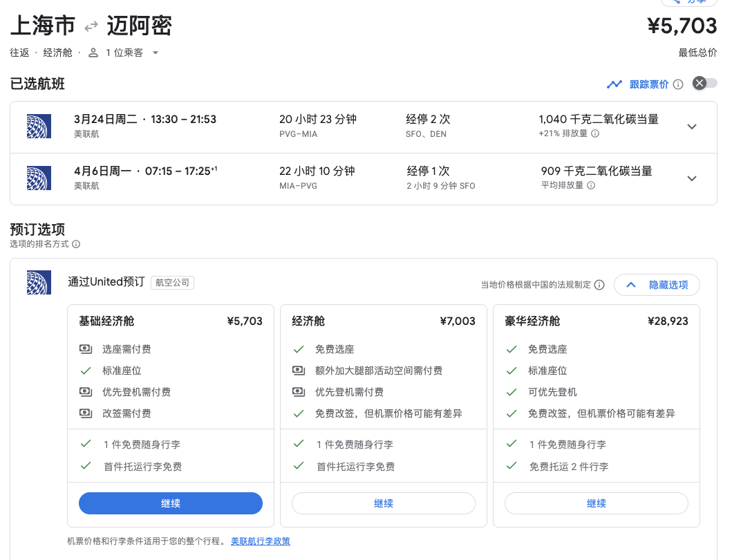This screenshot has width=741, height=560.
Task: Click info icon next to 跟踪票价
Action: pos(678,84)
